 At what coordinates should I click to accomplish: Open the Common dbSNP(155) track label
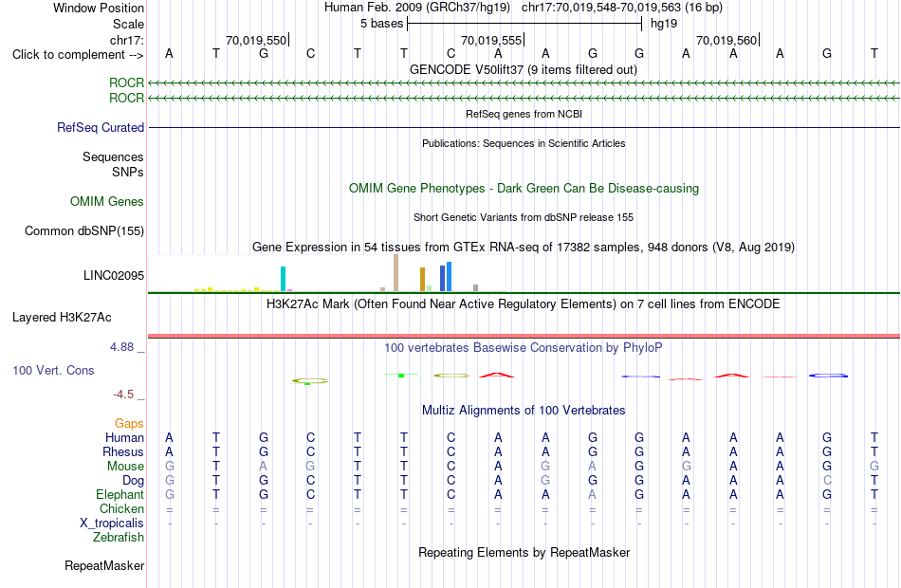point(83,231)
